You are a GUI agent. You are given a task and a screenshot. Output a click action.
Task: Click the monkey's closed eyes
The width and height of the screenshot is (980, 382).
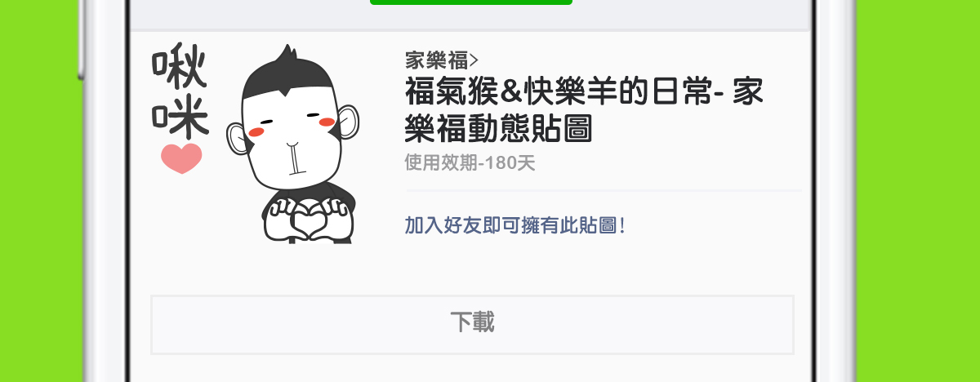click(291, 114)
